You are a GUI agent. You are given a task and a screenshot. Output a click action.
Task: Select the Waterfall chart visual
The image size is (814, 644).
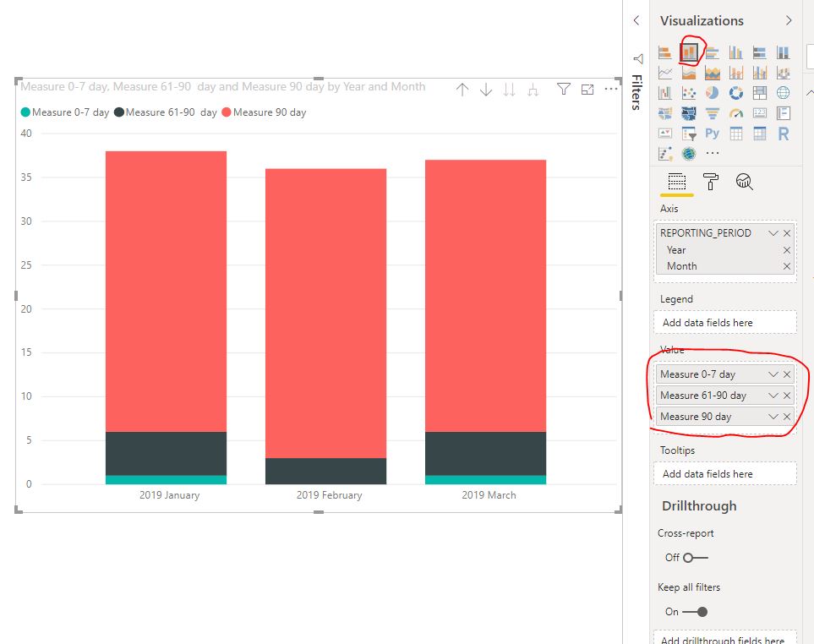point(665,93)
